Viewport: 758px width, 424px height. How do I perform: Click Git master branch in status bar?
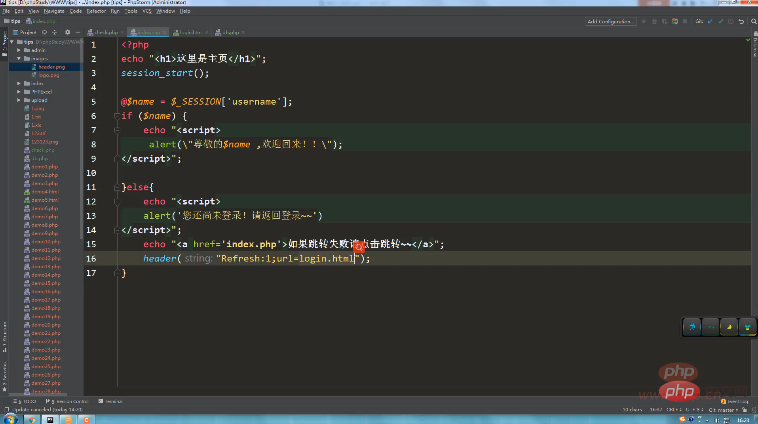coord(723,410)
